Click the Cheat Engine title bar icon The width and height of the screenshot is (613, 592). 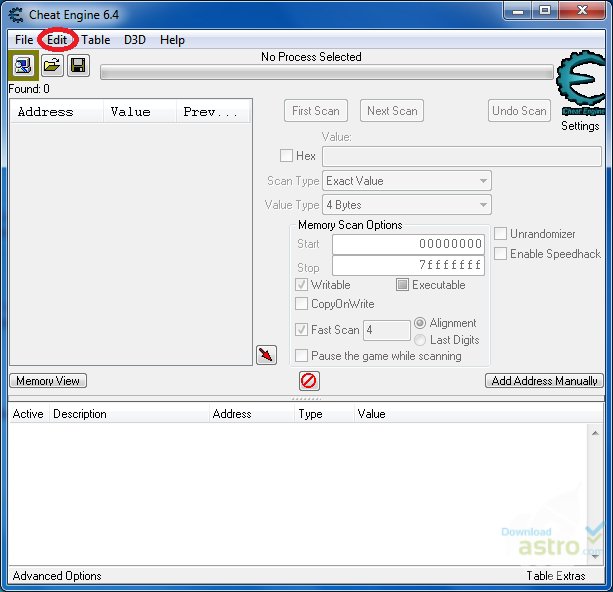(x=16, y=15)
